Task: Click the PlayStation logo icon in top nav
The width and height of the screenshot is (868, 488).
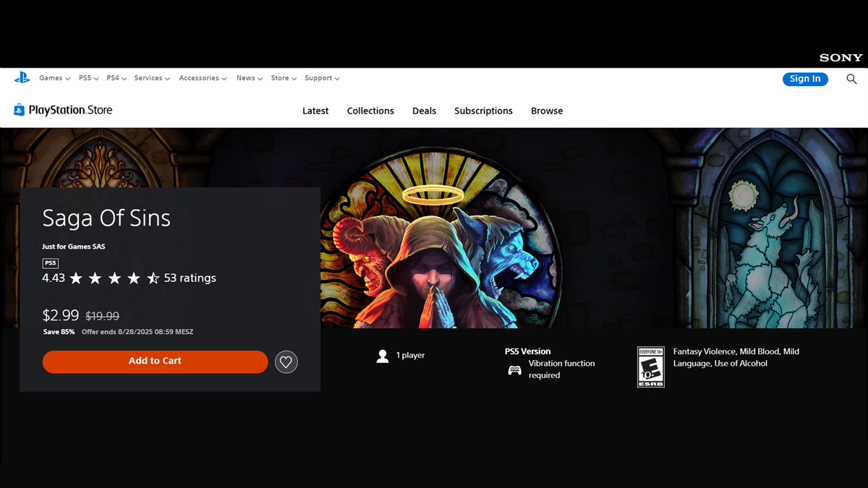Action: (22, 78)
